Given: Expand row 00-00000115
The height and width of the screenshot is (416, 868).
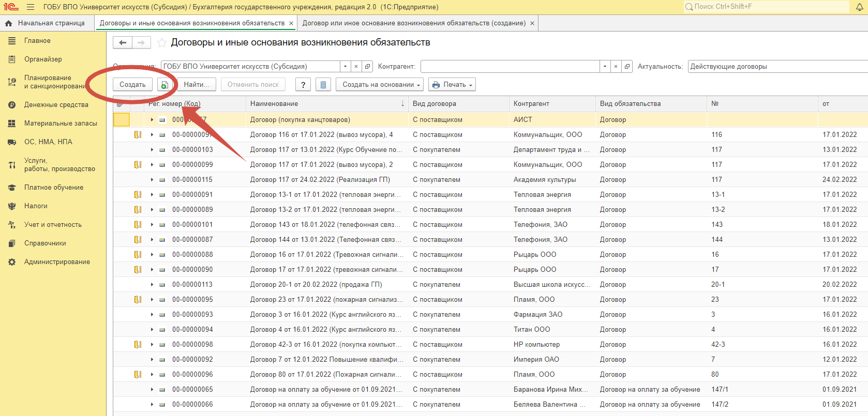Looking at the screenshot, I should click(152, 180).
